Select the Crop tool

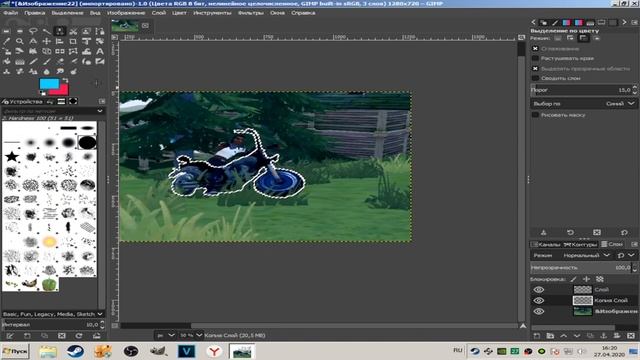point(73,41)
